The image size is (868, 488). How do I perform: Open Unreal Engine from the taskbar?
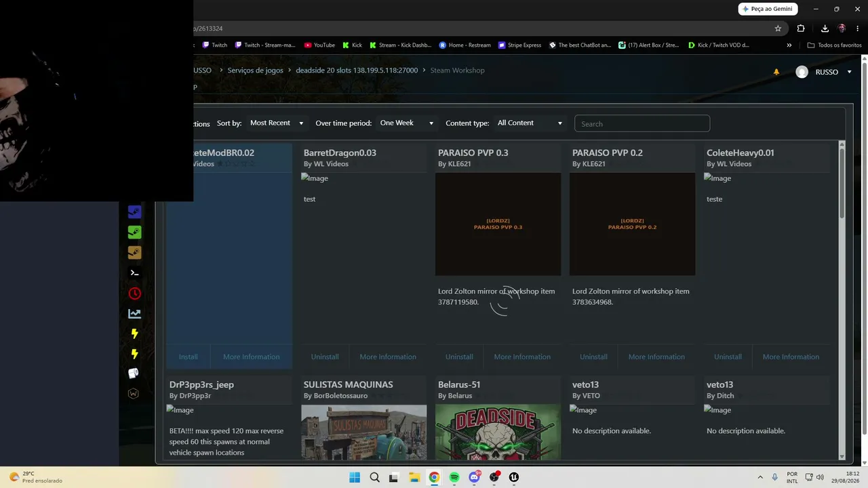click(x=514, y=477)
